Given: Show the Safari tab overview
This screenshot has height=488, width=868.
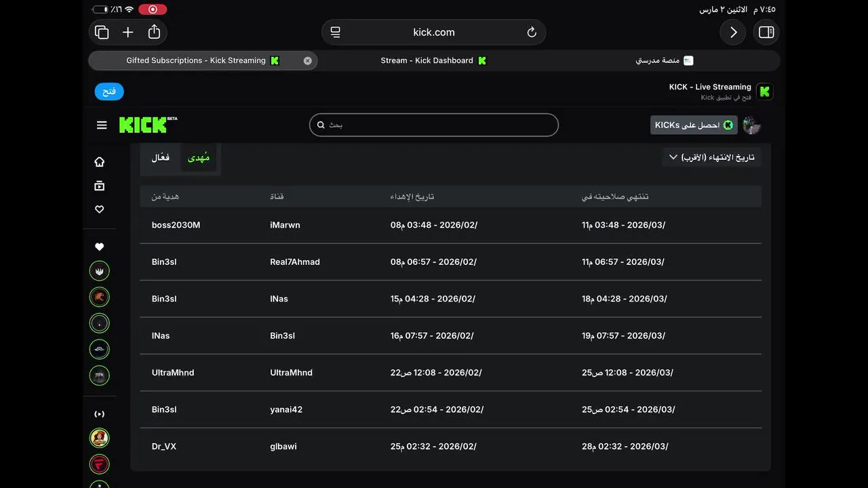Looking at the screenshot, I should coord(102,32).
